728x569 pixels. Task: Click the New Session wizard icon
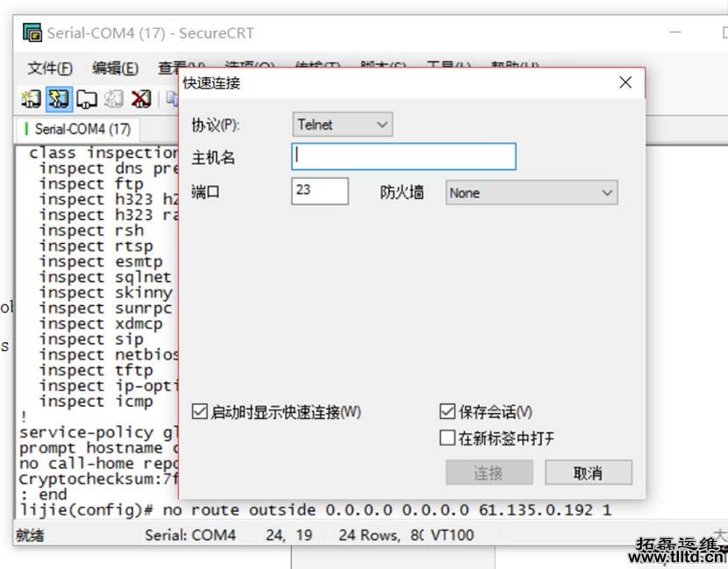[x=31, y=99]
